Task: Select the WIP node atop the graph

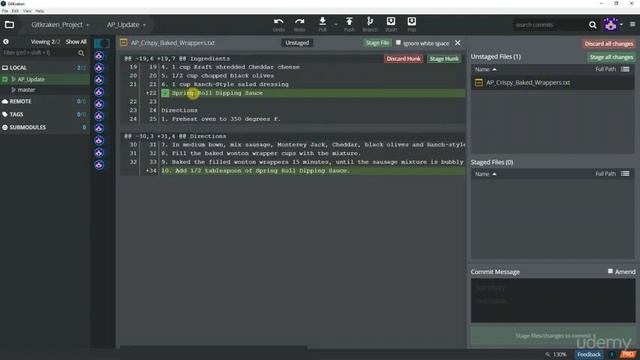Action: [102, 43]
